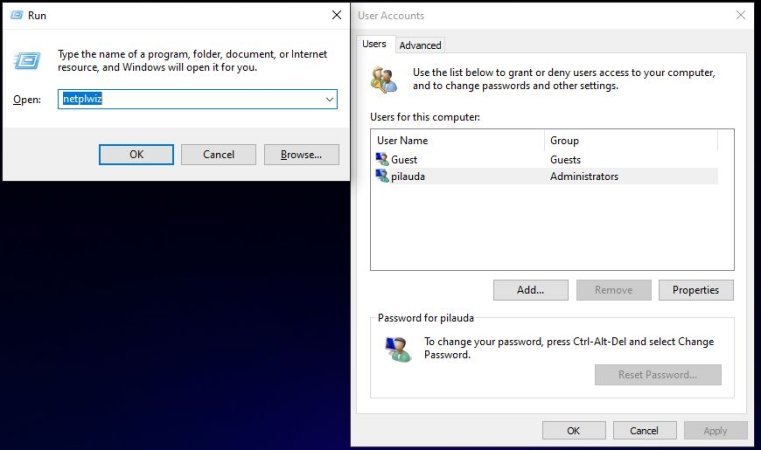
Task: Click the Guest account icon in the list
Action: click(x=381, y=160)
